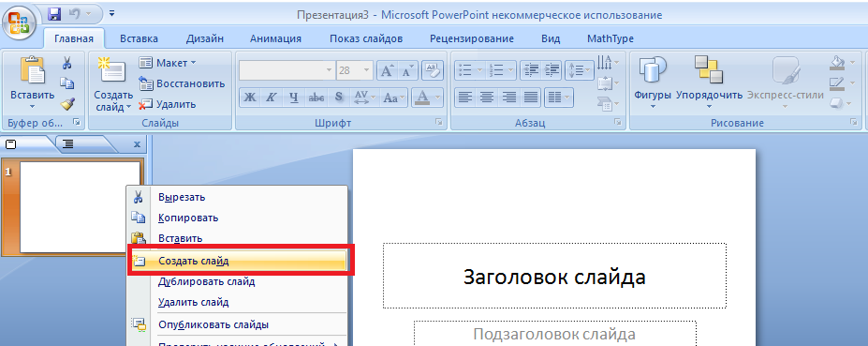The width and height of the screenshot is (868, 346).
Task: Create a slide using the ribbon Создать слайд button
Action: (x=113, y=83)
